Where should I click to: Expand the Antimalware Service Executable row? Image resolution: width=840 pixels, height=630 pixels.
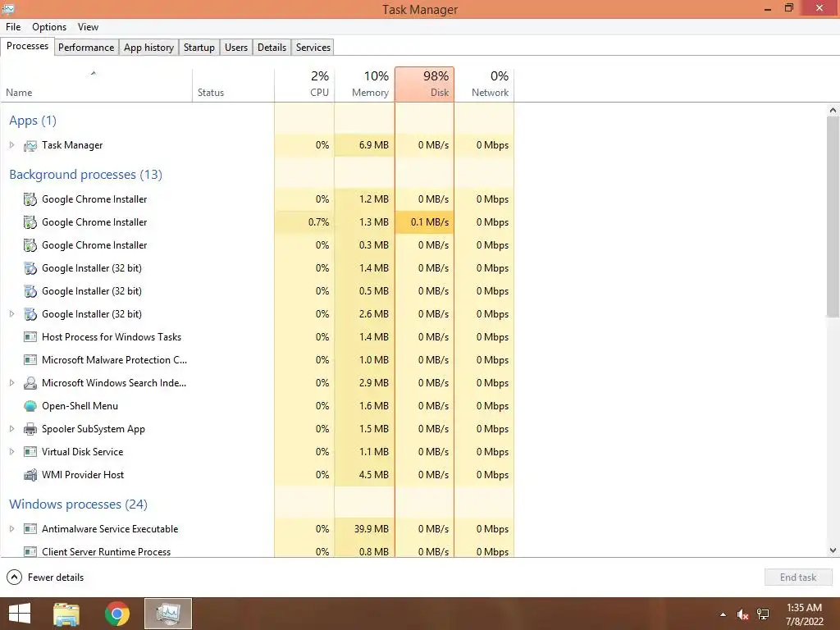click(x=11, y=529)
